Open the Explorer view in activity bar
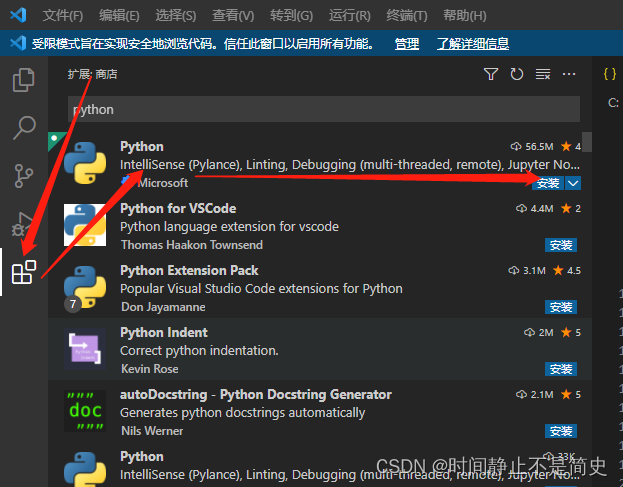This screenshot has height=487, width=623. pos(24,80)
